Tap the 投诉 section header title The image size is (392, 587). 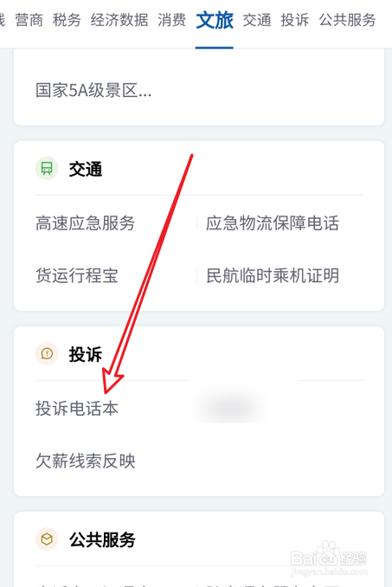pyautogui.click(x=86, y=354)
